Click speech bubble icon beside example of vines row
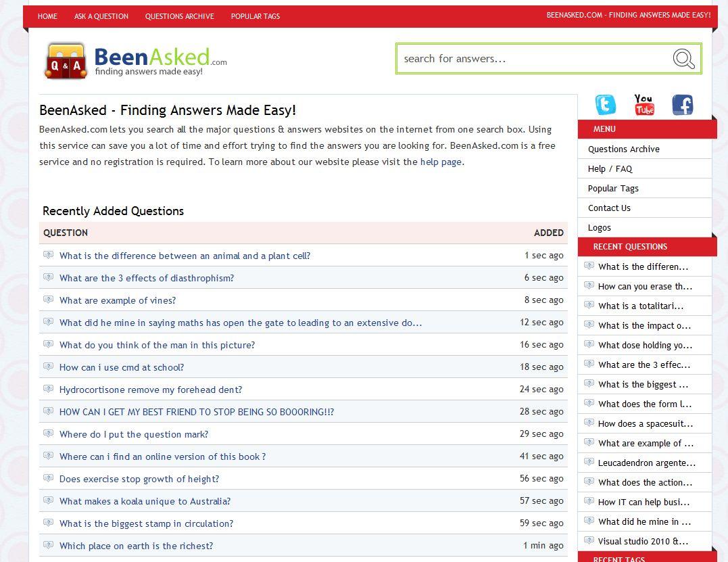The image size is (728, 562). (48, 300)
